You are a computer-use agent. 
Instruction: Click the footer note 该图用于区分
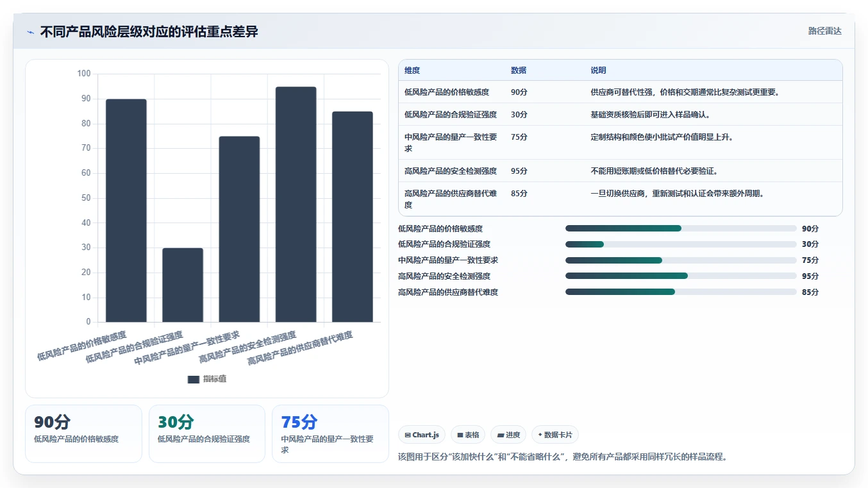(563, 457)
